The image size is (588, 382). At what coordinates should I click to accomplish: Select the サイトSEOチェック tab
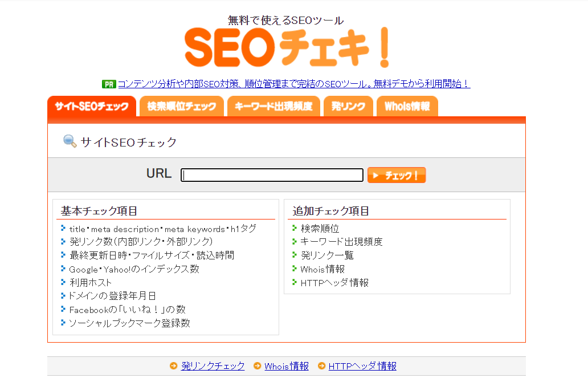coord(92,107)
